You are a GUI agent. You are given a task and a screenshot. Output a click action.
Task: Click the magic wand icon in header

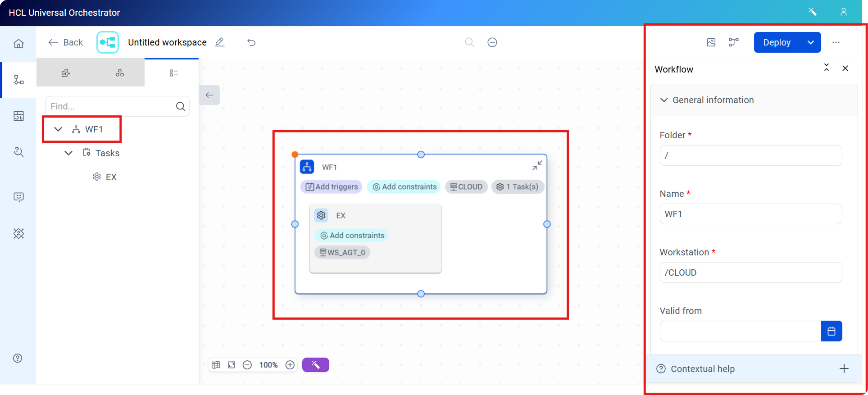point(813,12)
